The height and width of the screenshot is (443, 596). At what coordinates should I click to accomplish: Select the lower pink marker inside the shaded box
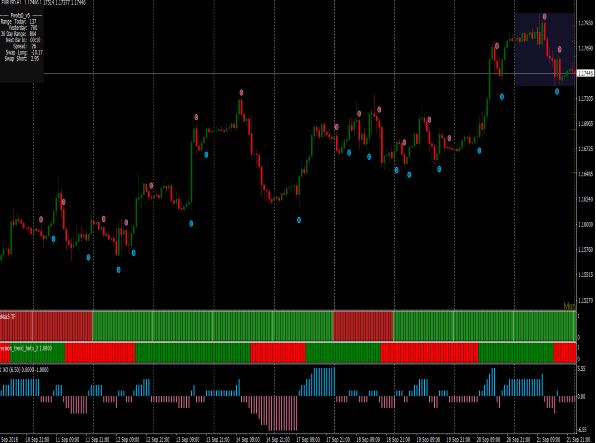560,49
